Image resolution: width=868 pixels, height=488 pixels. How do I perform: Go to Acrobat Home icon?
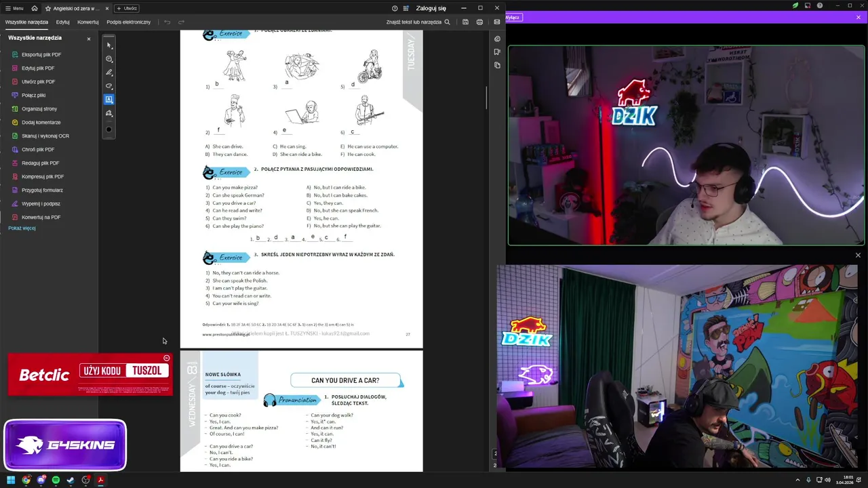[x=35, y=8]
